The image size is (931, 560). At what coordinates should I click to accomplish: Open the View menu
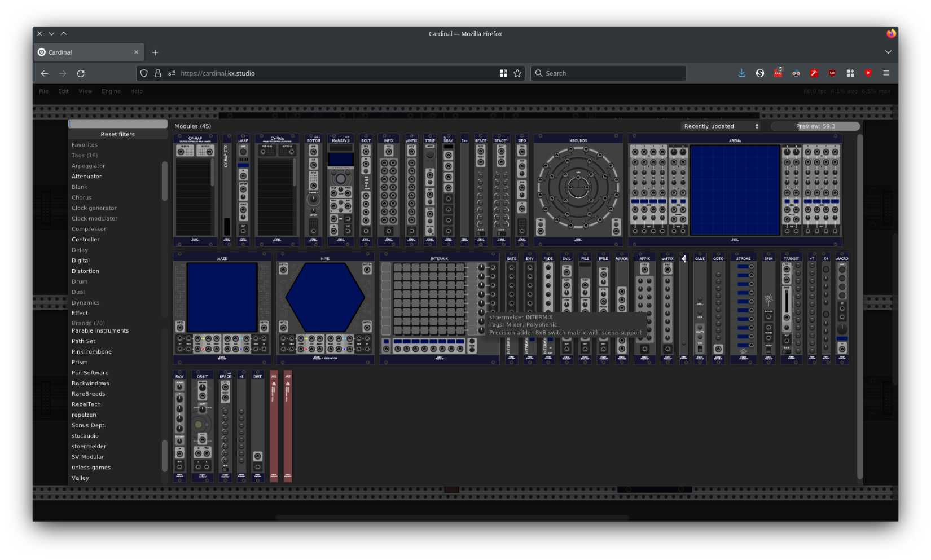85,91
